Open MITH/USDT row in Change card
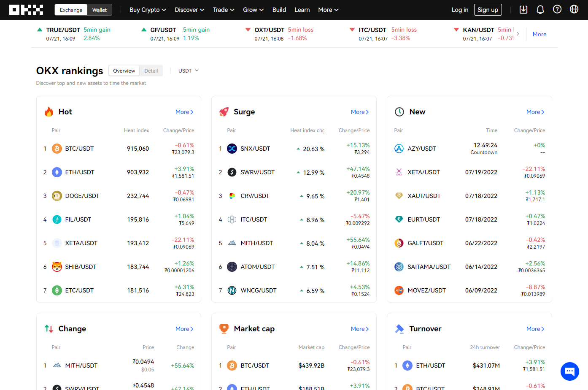This screenshot has width=588, height=390. (119, 366)
